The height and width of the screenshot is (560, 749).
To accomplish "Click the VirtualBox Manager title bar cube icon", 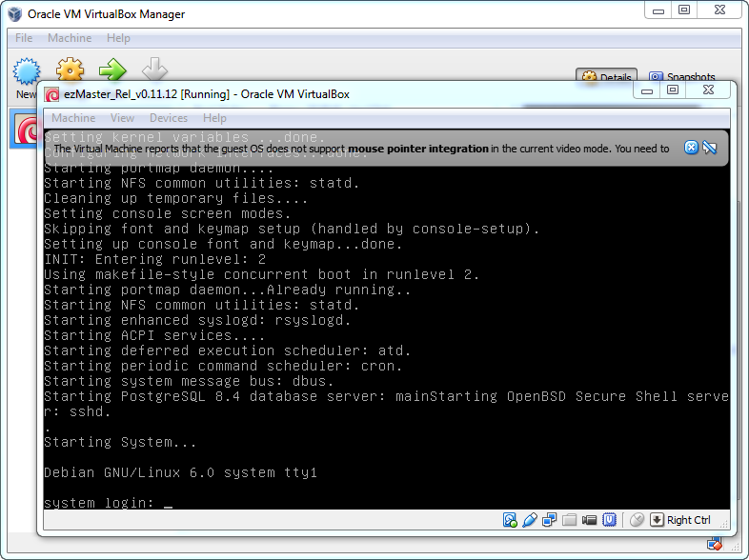I will [15, 14].
